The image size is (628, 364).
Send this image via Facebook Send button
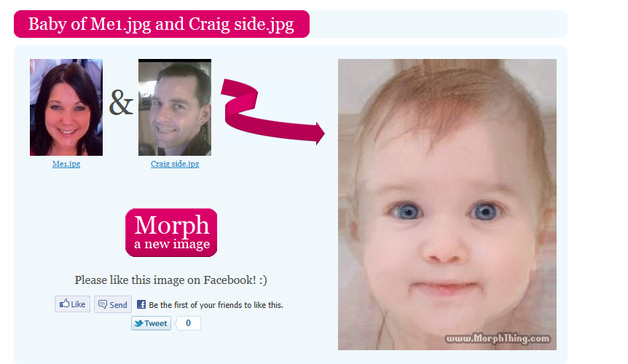[113, 304]
